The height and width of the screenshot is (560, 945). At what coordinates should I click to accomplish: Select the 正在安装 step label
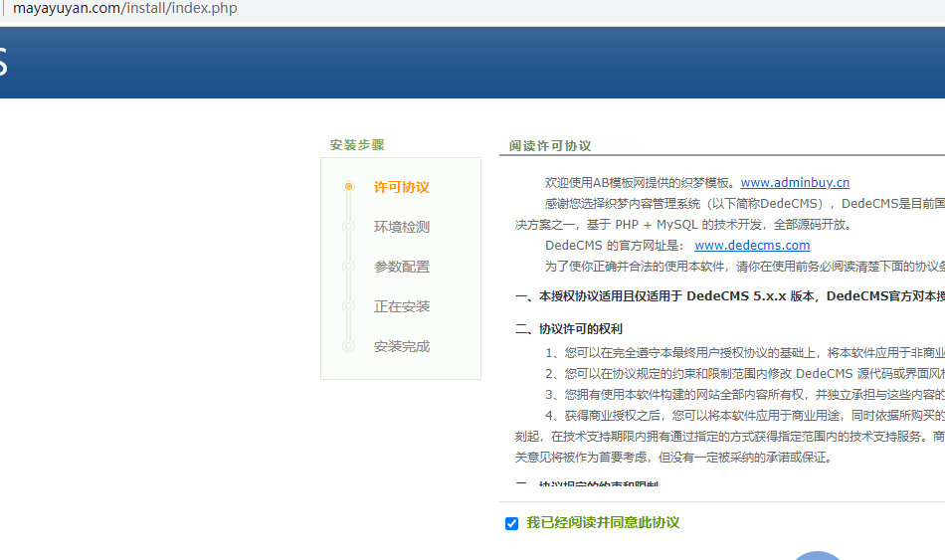pyautogui.click(x=401, y=306)
